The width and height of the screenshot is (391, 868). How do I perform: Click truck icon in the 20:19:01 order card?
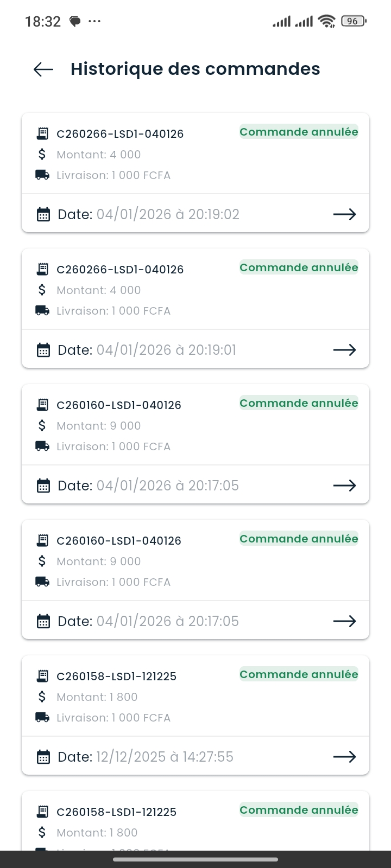[x=42, y=311]
